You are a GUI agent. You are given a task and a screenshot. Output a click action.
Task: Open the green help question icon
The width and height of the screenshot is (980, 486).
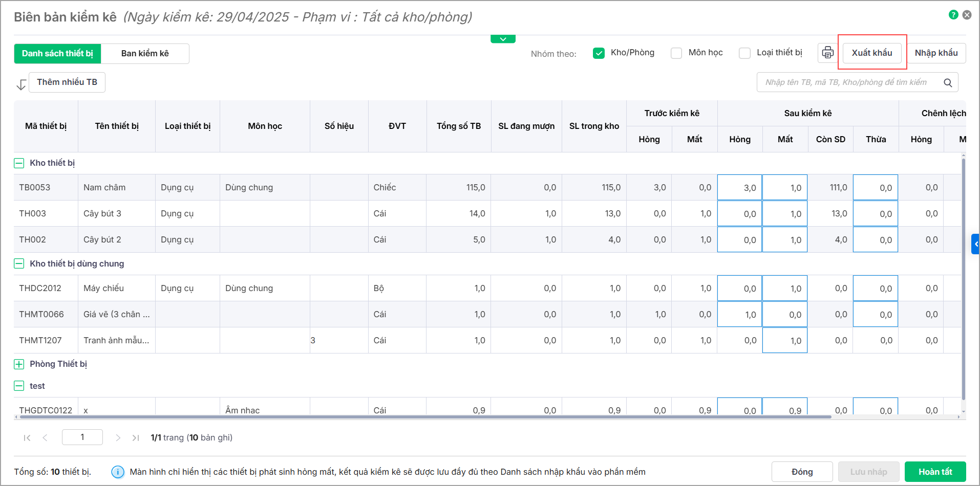pyautogui.click(x=953, y=15)
